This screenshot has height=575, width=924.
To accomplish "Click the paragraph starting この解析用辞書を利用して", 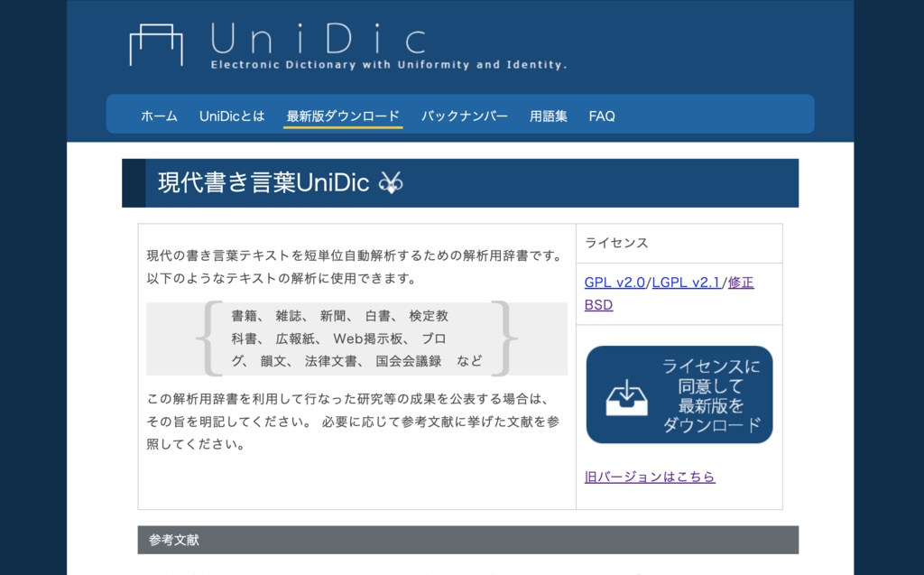I will (x=353, y=422).
